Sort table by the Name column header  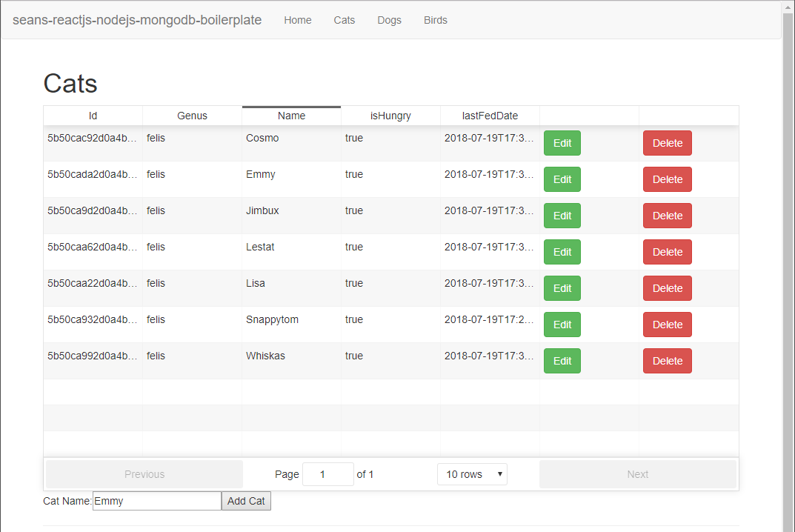(291, 116)
